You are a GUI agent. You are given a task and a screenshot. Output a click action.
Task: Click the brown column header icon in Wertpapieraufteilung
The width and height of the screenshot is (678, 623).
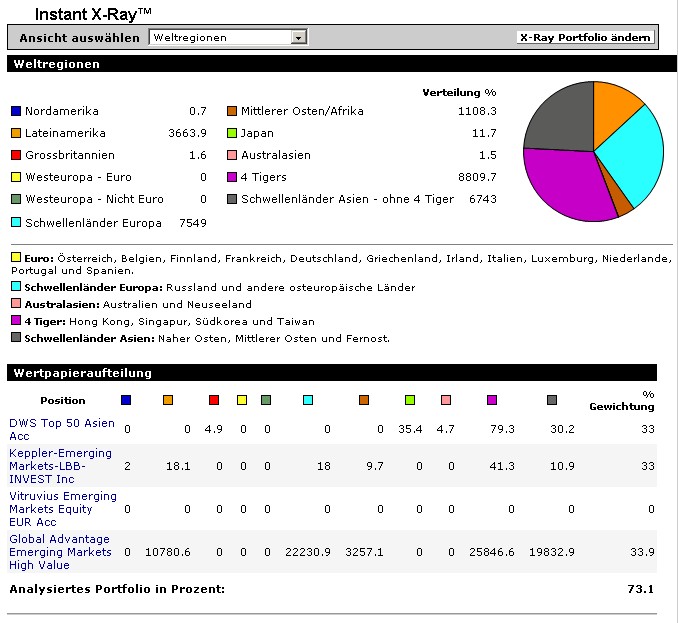pyautogui.click(x=364, y=400)
